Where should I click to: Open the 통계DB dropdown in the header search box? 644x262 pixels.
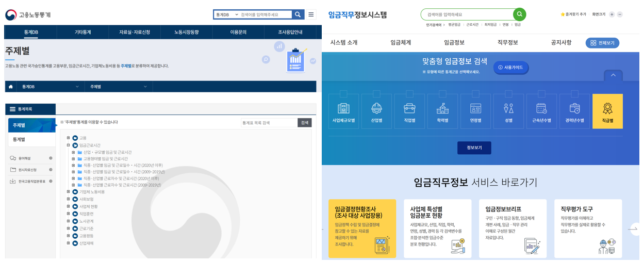point(227,14)
